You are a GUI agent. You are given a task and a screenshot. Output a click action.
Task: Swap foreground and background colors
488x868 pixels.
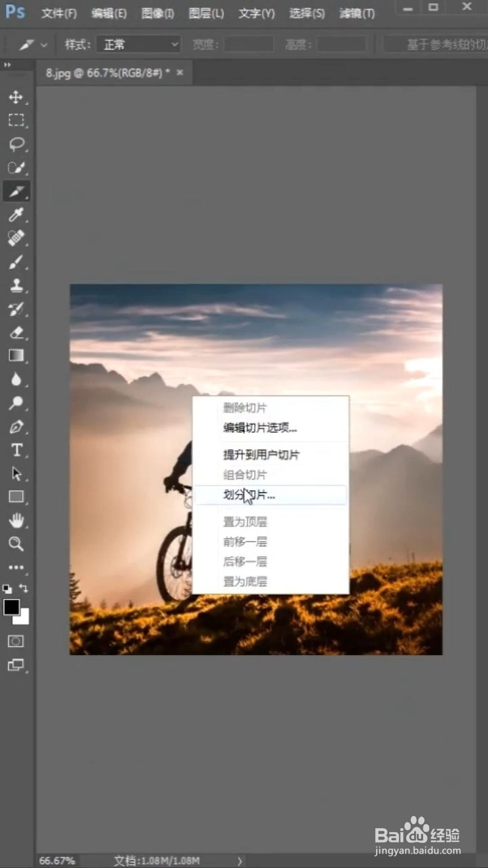24,589
